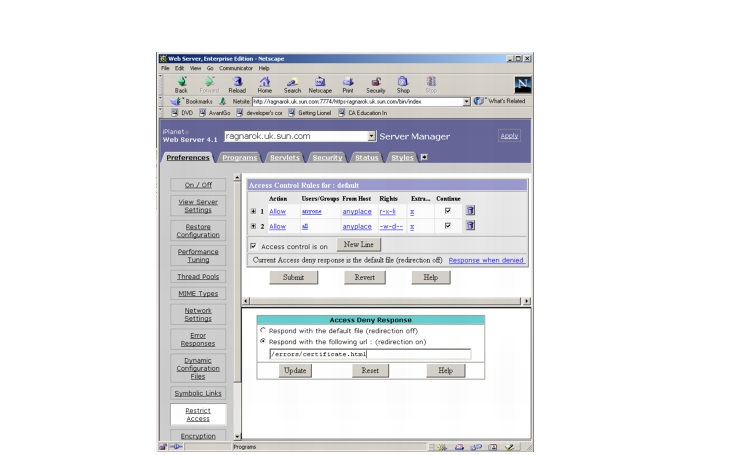Open the Composer status bar icon

[509, 447]
